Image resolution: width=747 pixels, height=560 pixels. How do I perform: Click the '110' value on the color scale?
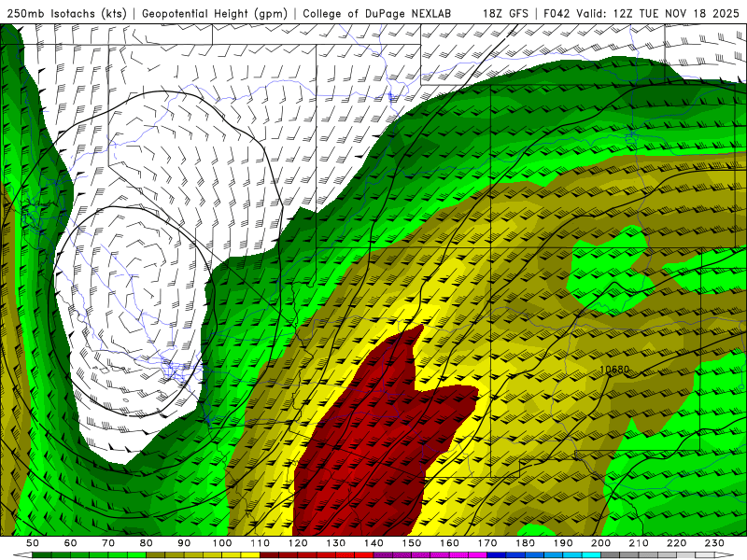pyautogui.click(x=260, y=543)
